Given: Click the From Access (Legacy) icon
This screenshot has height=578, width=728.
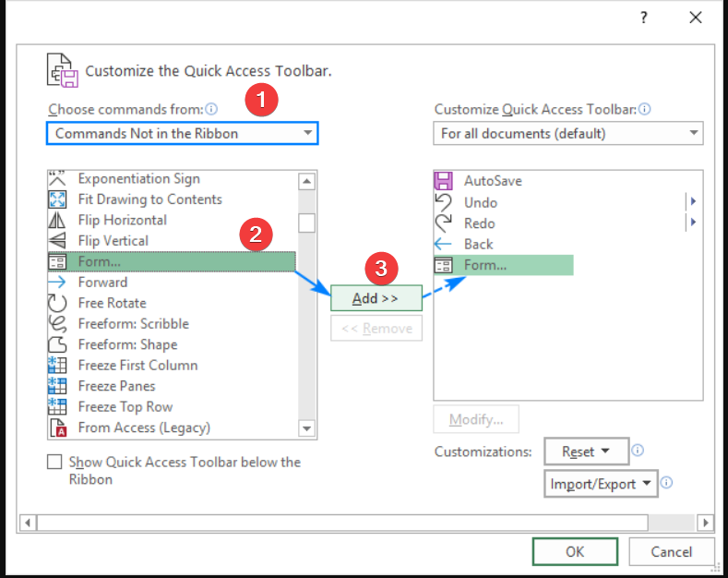Looking at the screenshot, I should coord(58,427).
